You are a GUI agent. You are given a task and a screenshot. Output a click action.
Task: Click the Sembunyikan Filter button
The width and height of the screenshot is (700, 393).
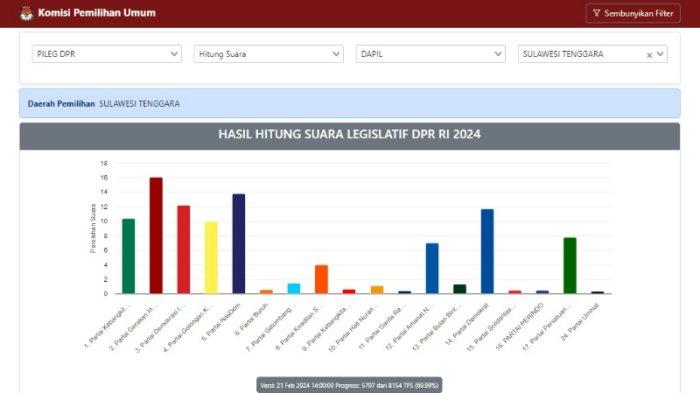tap(633, 13)
